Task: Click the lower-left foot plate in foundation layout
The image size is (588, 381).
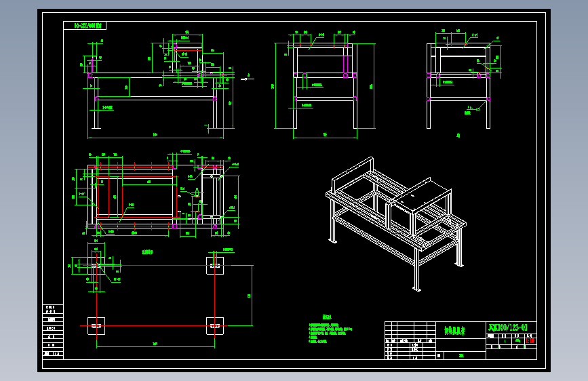Action: click(x=96, y=326)
